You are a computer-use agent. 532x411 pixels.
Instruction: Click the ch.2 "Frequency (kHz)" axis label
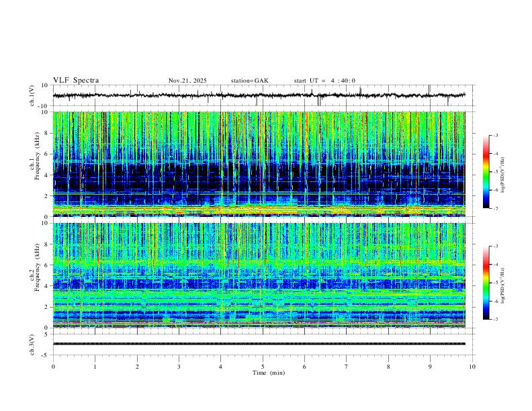pos(37,267)
